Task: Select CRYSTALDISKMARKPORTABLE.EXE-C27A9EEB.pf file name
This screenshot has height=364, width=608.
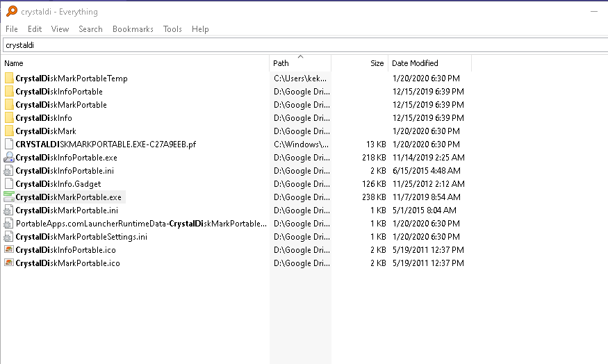Action: (106, 144)
